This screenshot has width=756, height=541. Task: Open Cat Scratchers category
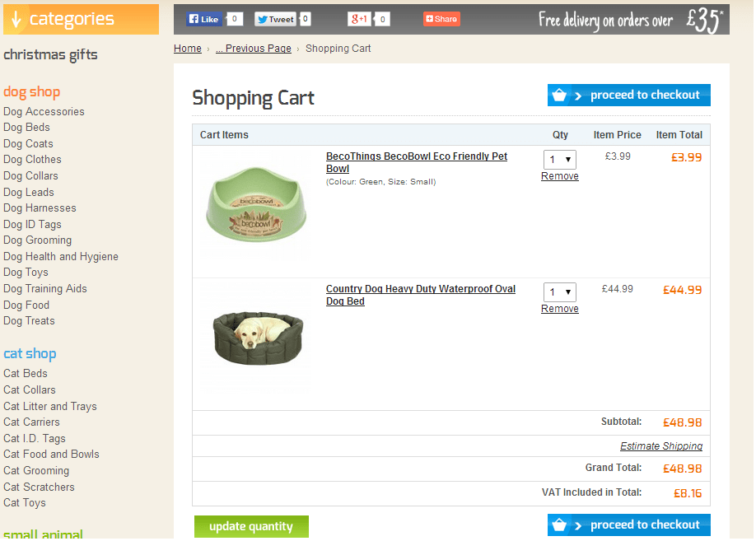tap(39, 487)
